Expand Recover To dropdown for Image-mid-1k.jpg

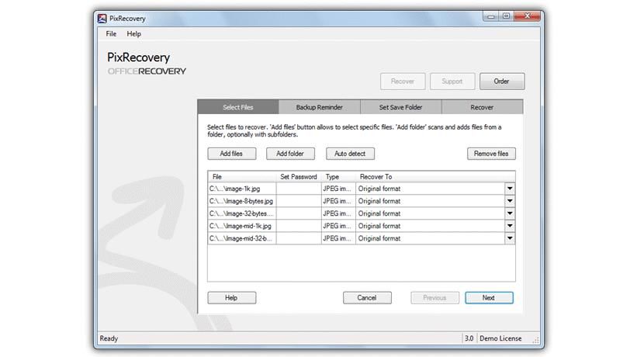coord(510,226)
